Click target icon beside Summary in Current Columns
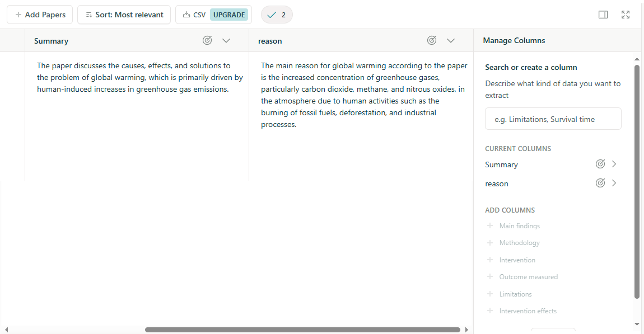This screenshot has width=644, height=334. click(x=600, y=164)
